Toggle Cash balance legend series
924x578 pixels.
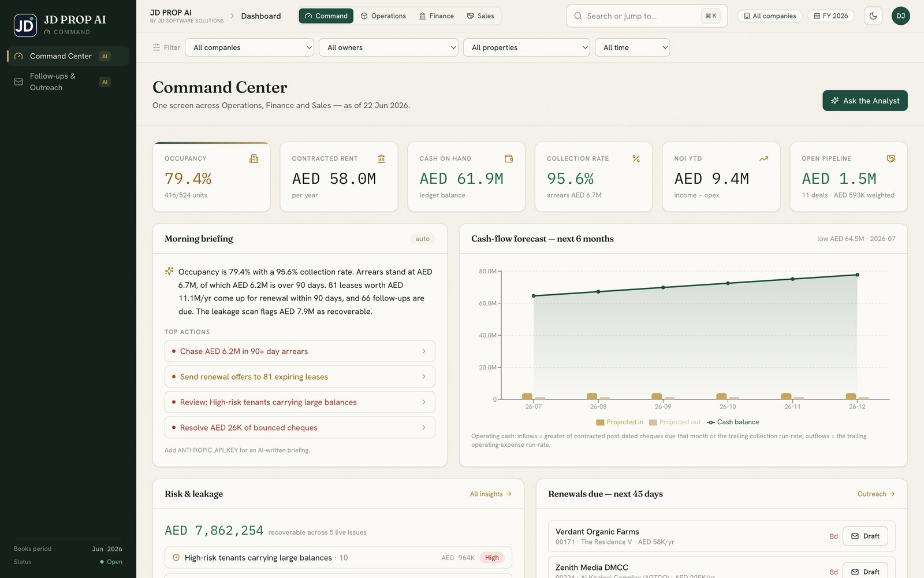point(733,423)
